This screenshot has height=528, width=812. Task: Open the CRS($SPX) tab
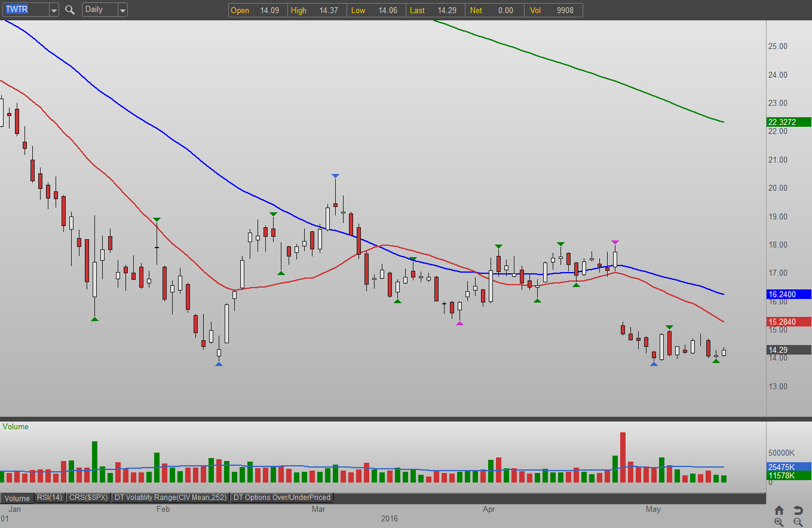(x=88, y=498)
